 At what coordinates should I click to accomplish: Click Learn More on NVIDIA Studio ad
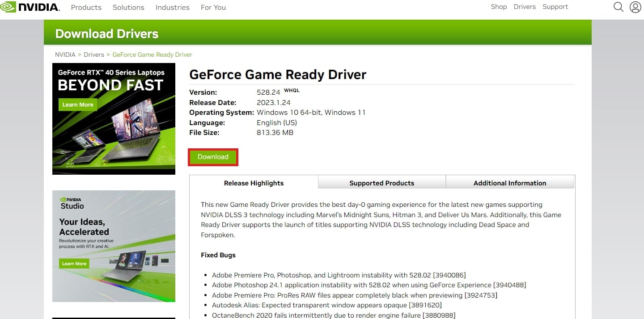click(74, 264)
